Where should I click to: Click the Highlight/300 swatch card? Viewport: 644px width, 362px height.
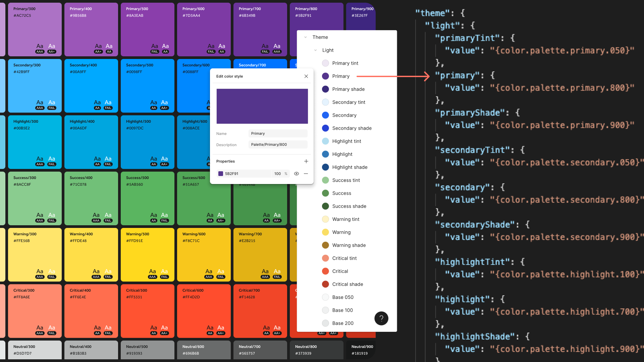(35, 142)
